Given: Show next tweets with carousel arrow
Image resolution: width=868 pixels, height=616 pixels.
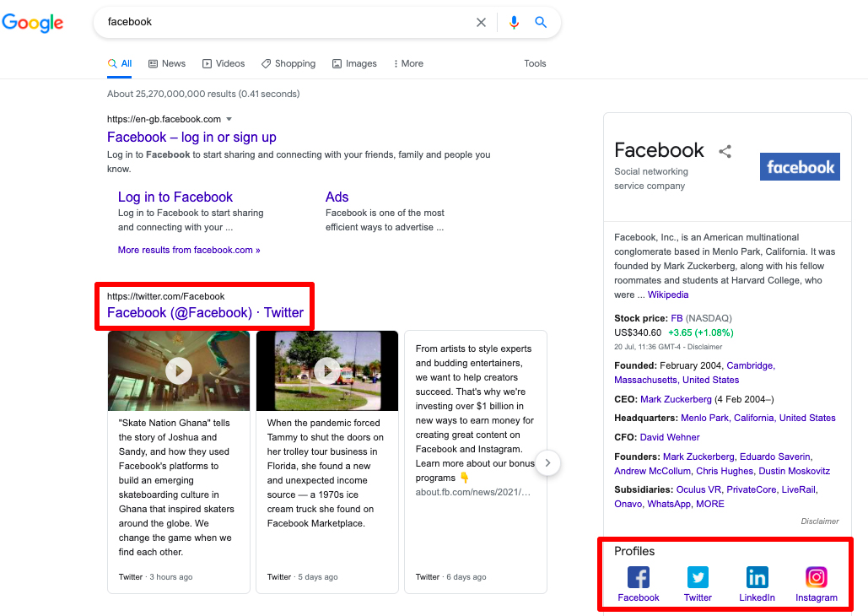Looking at the screenshot, I should 547,463.
